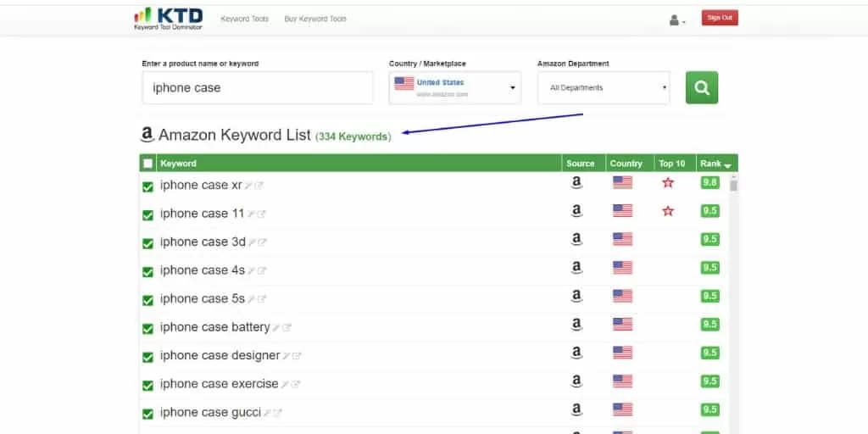The width and height of the screenshot is (868, 434).
Task: Click the iphone case 5s keyword text
Action: (202, 298)
